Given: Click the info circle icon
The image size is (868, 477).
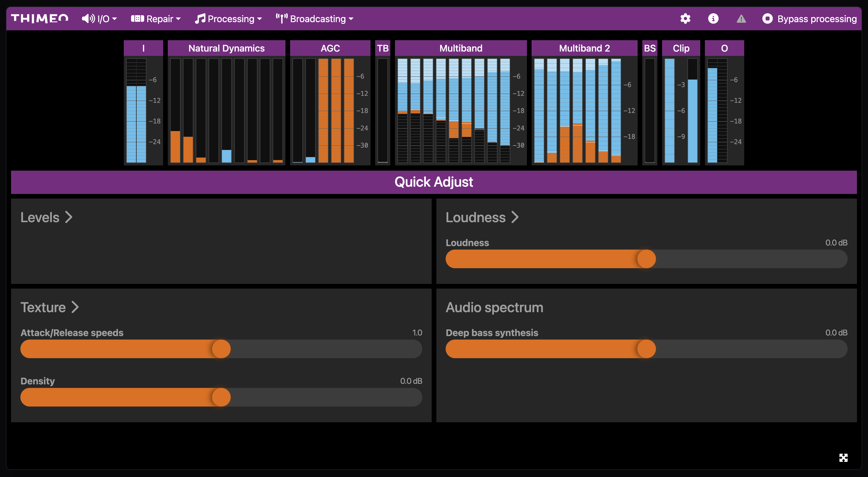Looking at the screenshot, I should [713, 19].
